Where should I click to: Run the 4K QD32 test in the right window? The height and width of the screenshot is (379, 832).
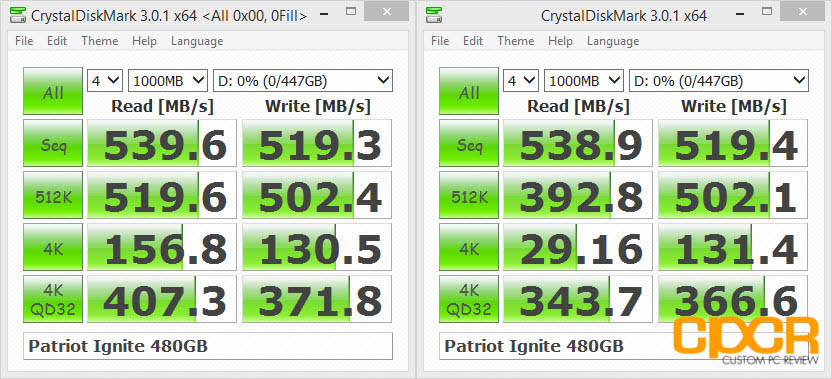[x=469, y=299]
